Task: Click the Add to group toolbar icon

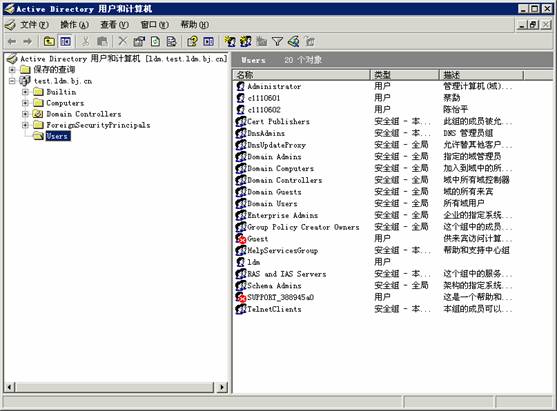Action: point(310,42)
